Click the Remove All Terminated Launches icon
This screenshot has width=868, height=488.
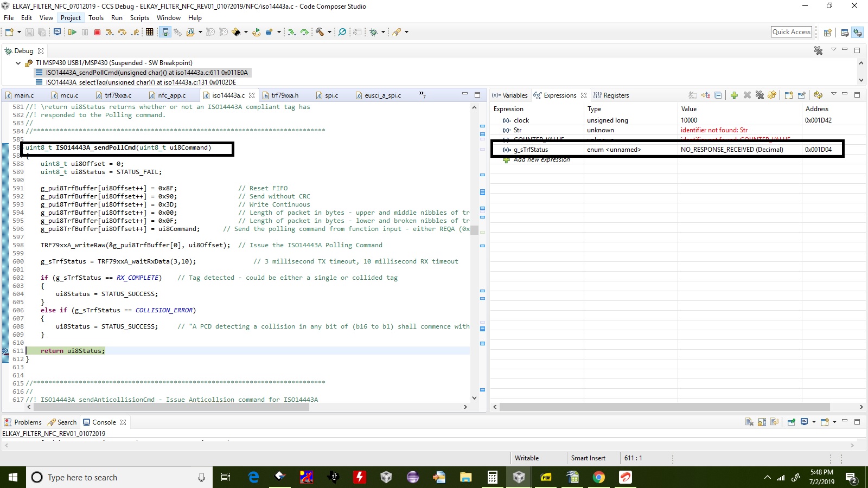pos(819,50)
